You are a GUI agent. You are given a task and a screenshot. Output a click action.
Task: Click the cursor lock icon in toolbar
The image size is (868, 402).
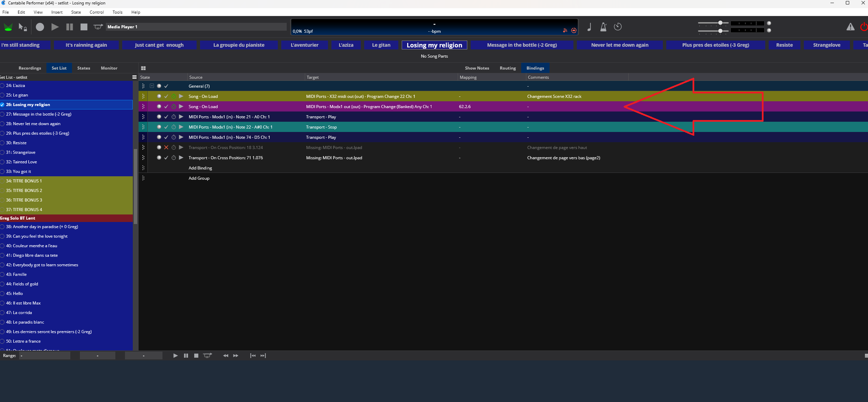click(23, 27)
